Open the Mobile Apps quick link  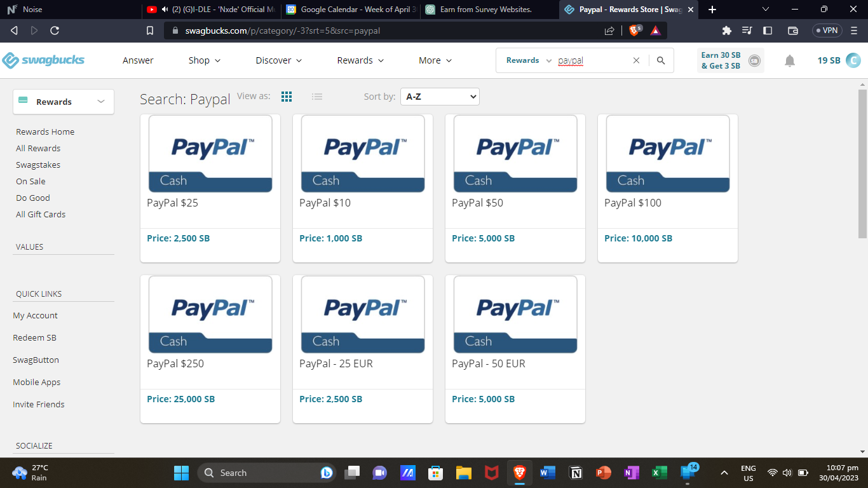37,382
